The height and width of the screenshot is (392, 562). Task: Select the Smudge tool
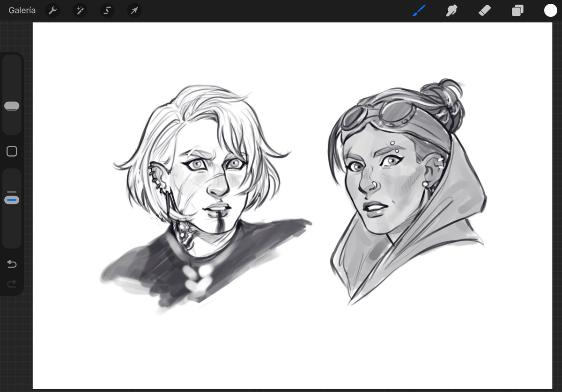pyautogui.click(x=451, y=10)
